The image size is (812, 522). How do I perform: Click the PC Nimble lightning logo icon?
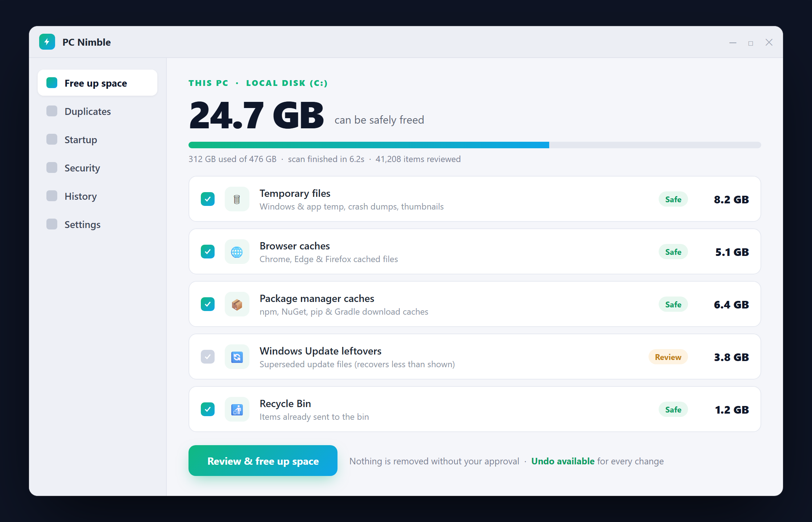click(47, 42)
